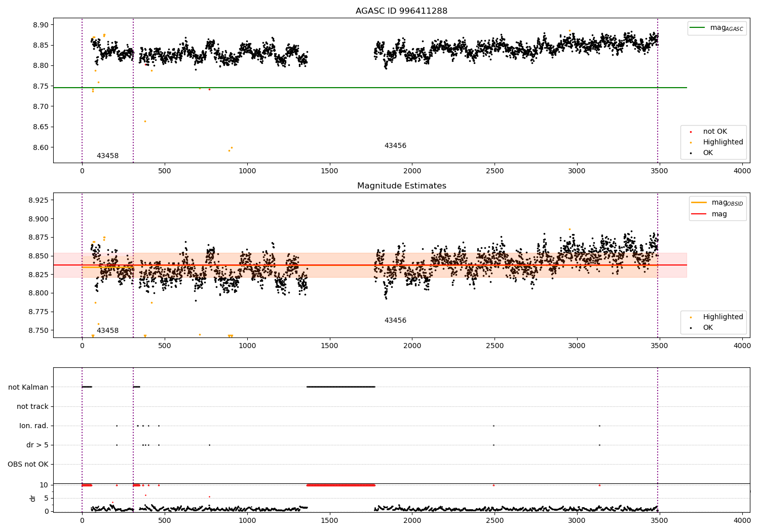Viewport: 760px width, 532px height.
Task: Click the green mag AGASC line in the top plot
Action: (x=370, y=88)
